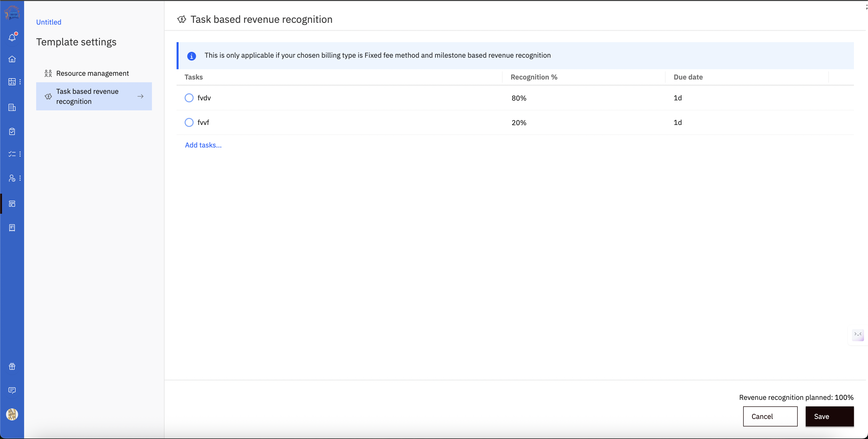Open the dashboard grid icon in sidebar
Image resolution: width=868 pixels, height=439 pixels.
tap(12, 82)
